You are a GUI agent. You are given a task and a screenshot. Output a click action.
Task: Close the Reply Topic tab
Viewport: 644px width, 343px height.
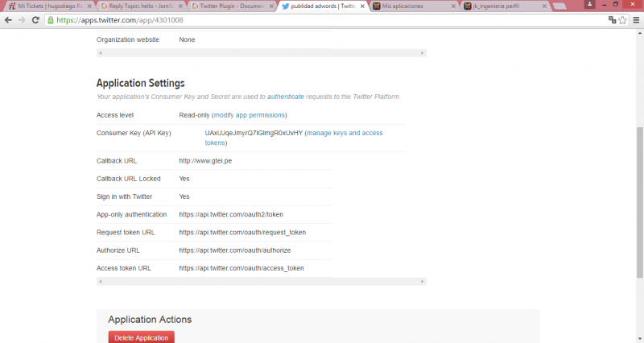(x=180, y=6)
